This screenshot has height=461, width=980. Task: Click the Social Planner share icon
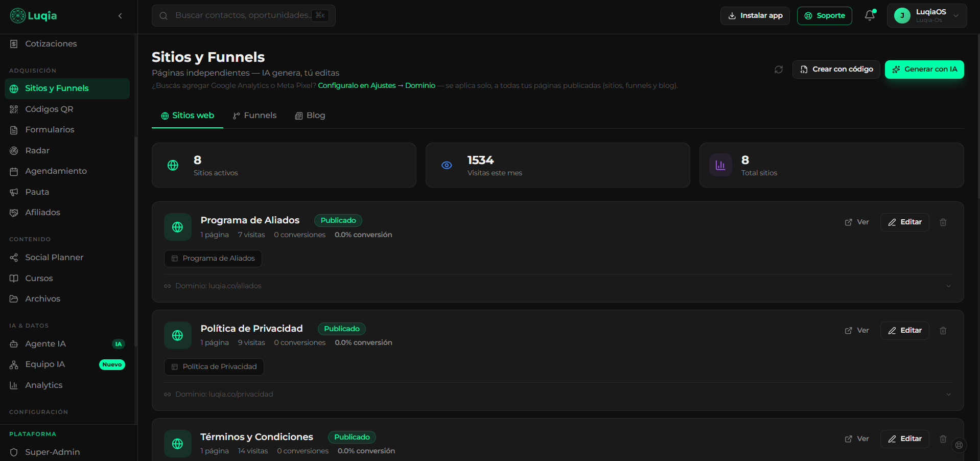pos(14,258)
